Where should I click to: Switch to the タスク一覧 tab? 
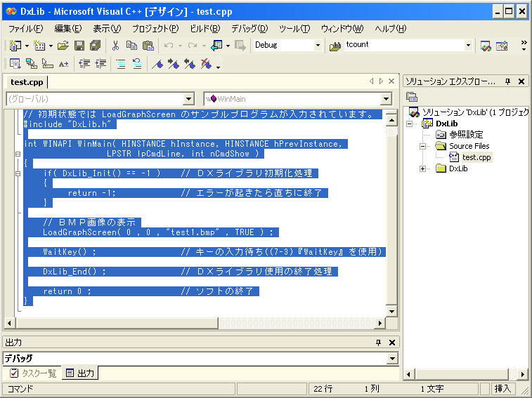pyautogui.click(x=33, y=373)
